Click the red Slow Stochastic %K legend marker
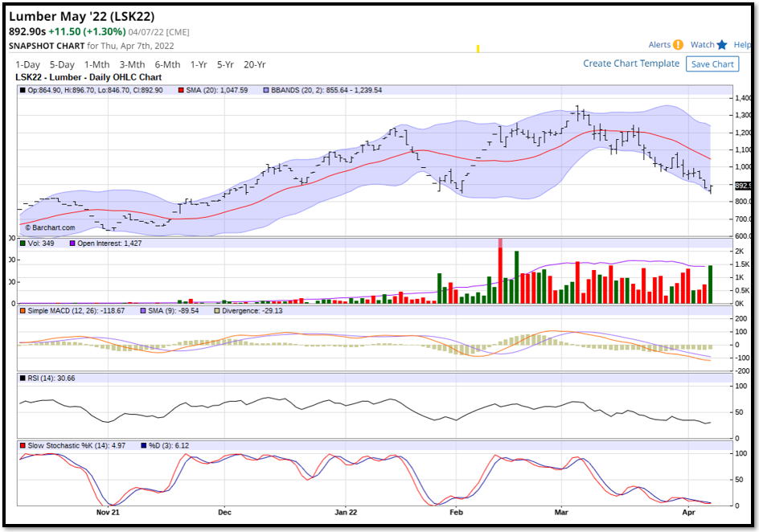The image size is (759, 532). (23, 444)
